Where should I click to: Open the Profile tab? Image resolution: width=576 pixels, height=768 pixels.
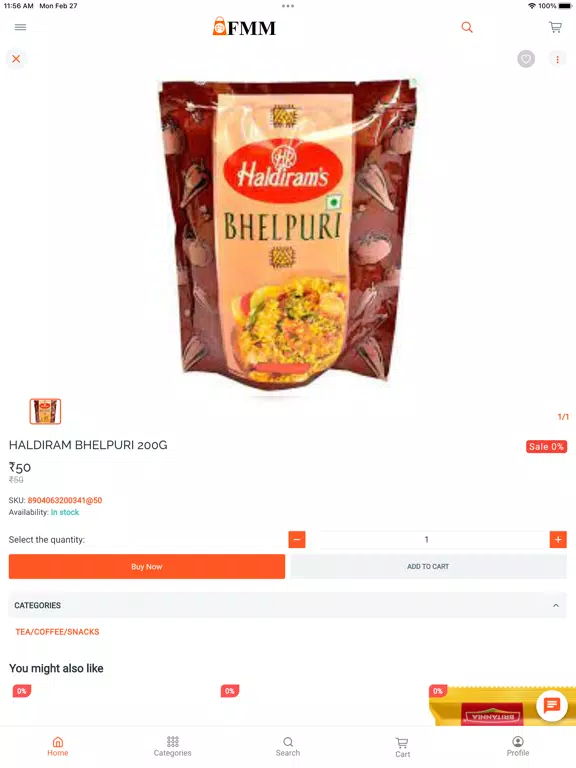tap(518, 746)
